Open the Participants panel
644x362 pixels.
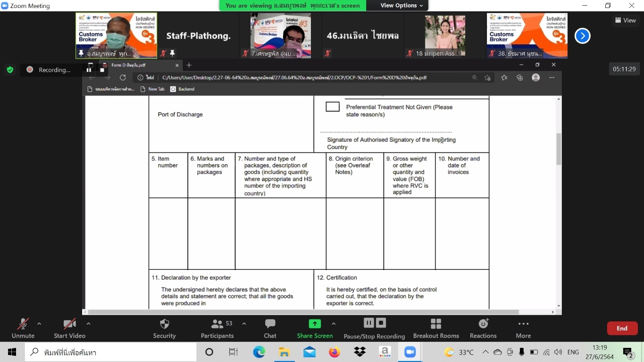tap(217, 328)
